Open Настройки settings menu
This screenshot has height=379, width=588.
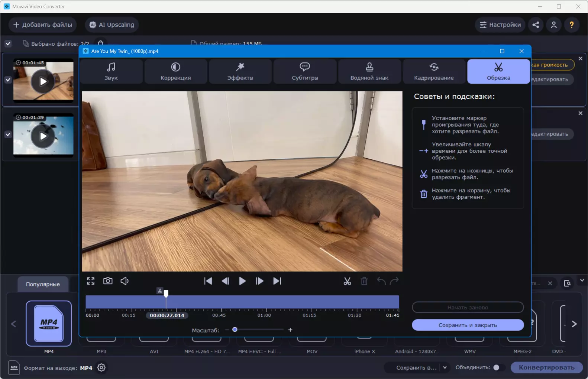coord(500,25)
